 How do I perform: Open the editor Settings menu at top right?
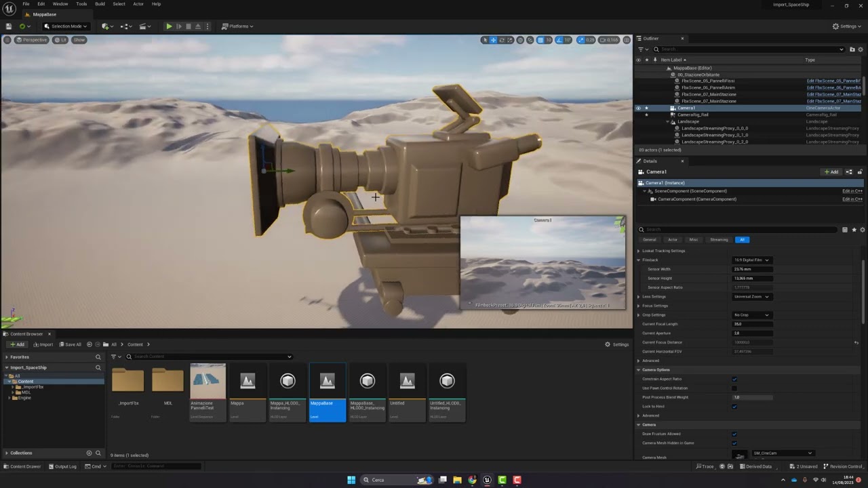[846, 26]
